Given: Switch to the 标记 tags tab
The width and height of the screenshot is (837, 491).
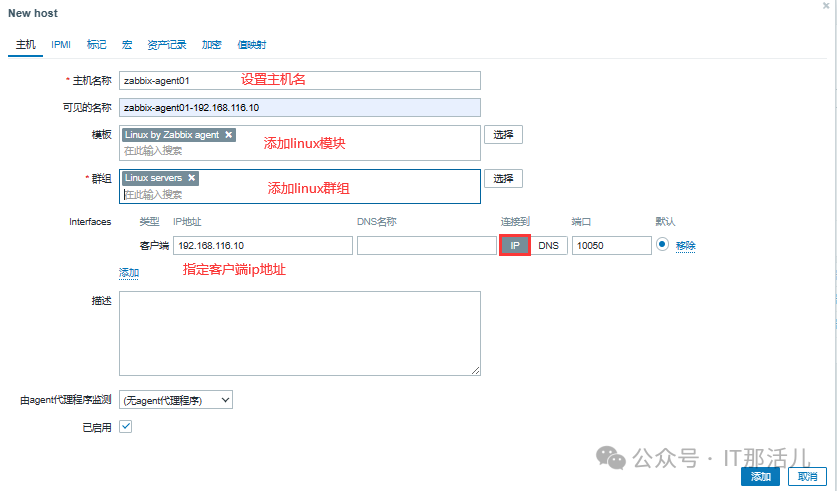Looking at the screenshot, I should (x=97, y=45).
